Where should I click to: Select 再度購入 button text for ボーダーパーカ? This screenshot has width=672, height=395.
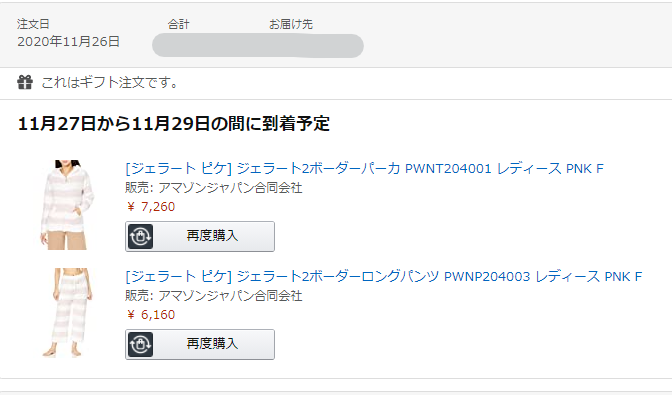212,236
